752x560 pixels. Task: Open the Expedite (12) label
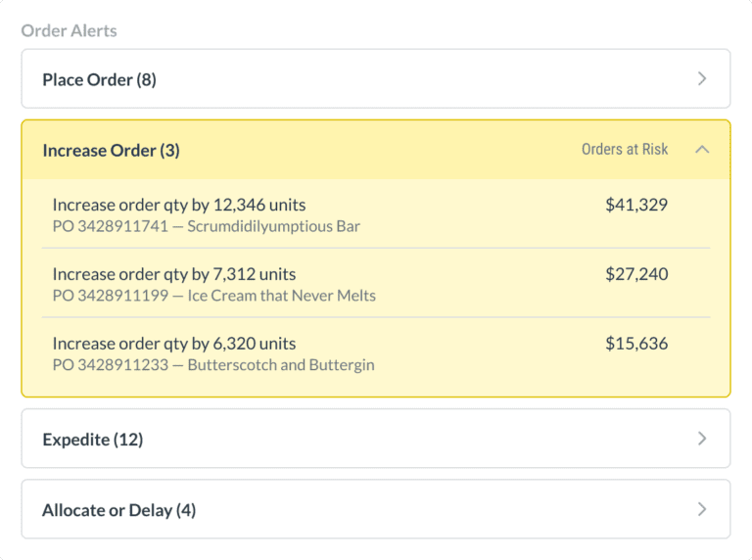click(x=92, y=440)
